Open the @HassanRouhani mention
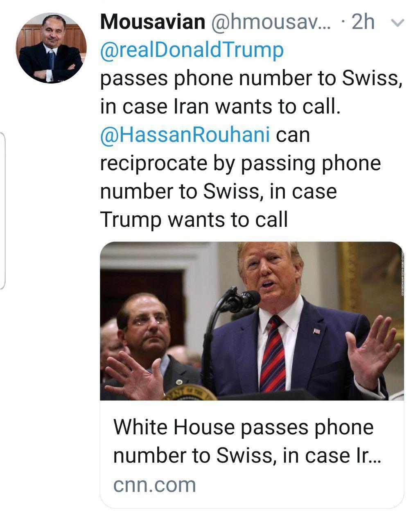 pos(185,135)
